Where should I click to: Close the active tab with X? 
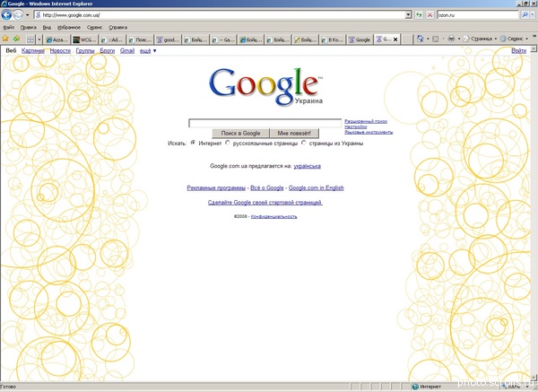(x=395, y=39)
